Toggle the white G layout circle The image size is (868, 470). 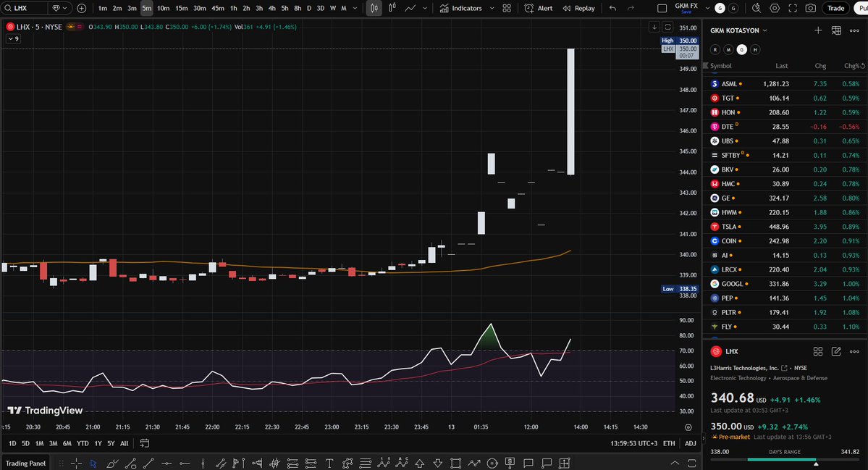[720, 8]
